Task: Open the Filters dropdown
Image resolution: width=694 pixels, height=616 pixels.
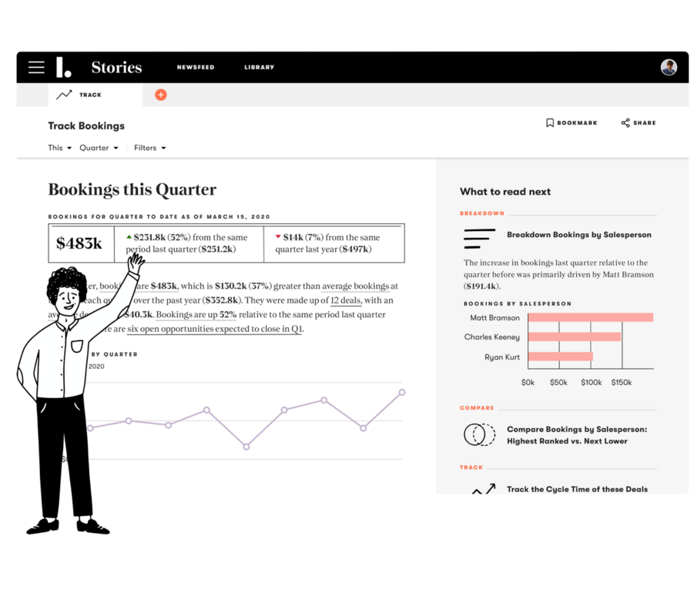Action: 149,147
